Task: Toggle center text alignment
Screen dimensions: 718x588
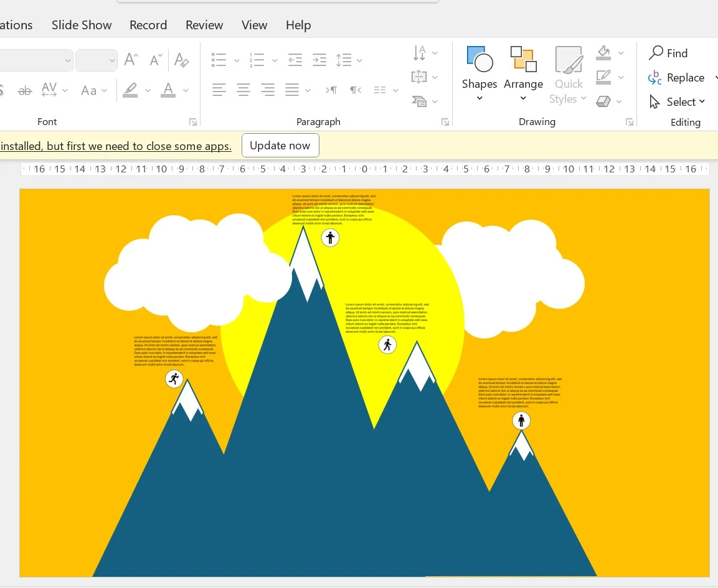Action: [x=243, y=90]
